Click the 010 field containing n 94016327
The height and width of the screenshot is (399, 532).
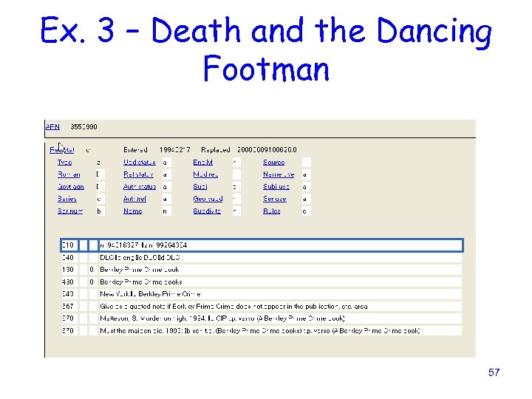pyautogui.click(x=280, y=245)
